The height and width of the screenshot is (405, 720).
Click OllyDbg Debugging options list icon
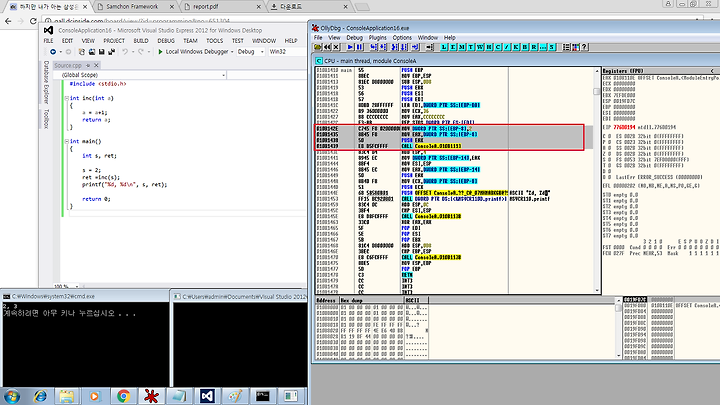[566, 47]
